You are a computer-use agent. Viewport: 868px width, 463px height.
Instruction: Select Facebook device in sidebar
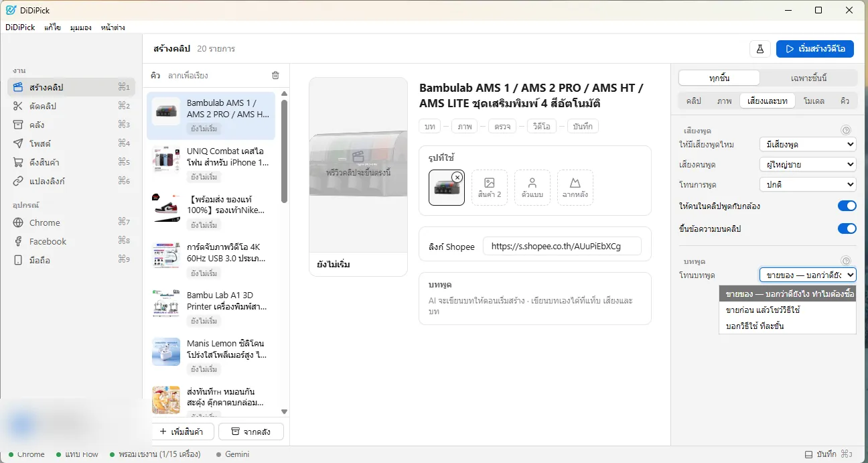(71, 241)
